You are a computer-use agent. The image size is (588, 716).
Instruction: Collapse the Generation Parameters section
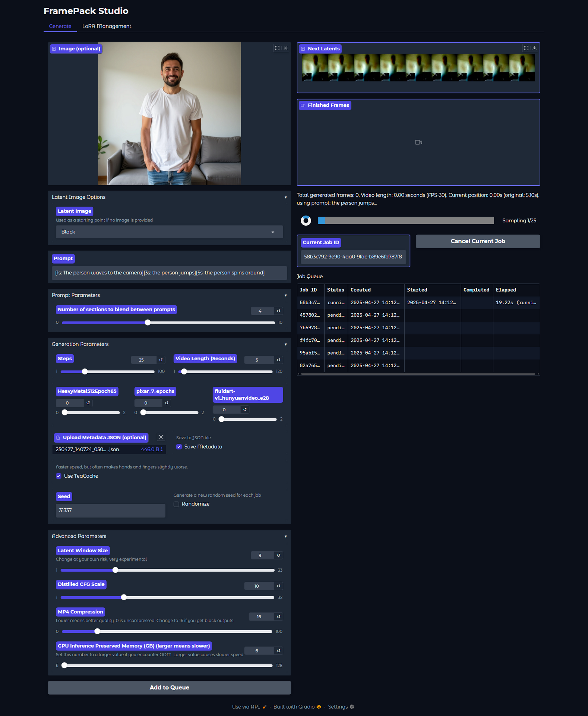(285, 344)
